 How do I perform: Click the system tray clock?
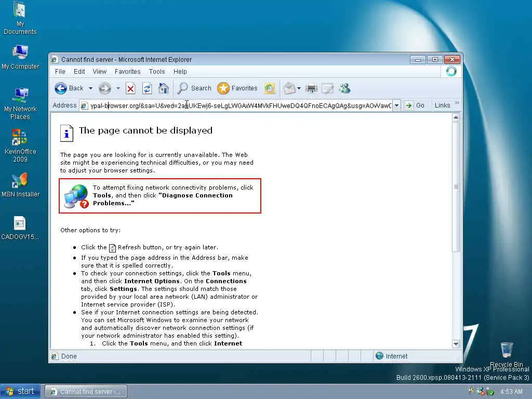pos(511,392)
